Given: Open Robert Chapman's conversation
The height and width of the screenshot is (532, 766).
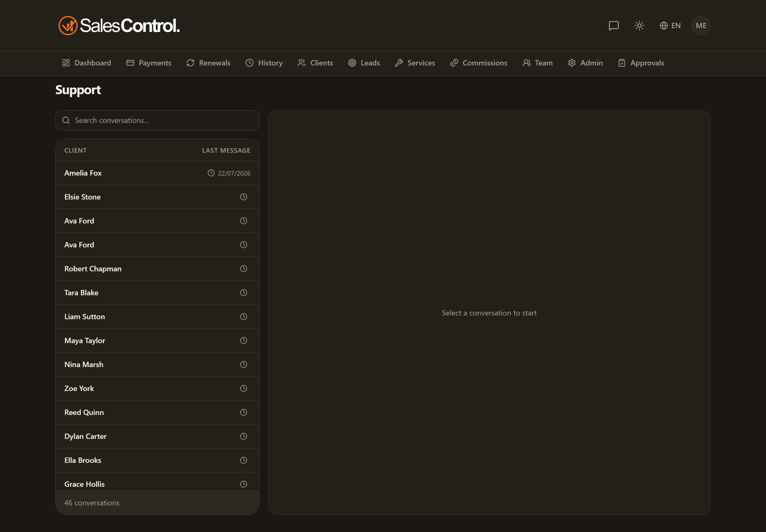Looking at the screenshot, I should (x=157, y=269).
